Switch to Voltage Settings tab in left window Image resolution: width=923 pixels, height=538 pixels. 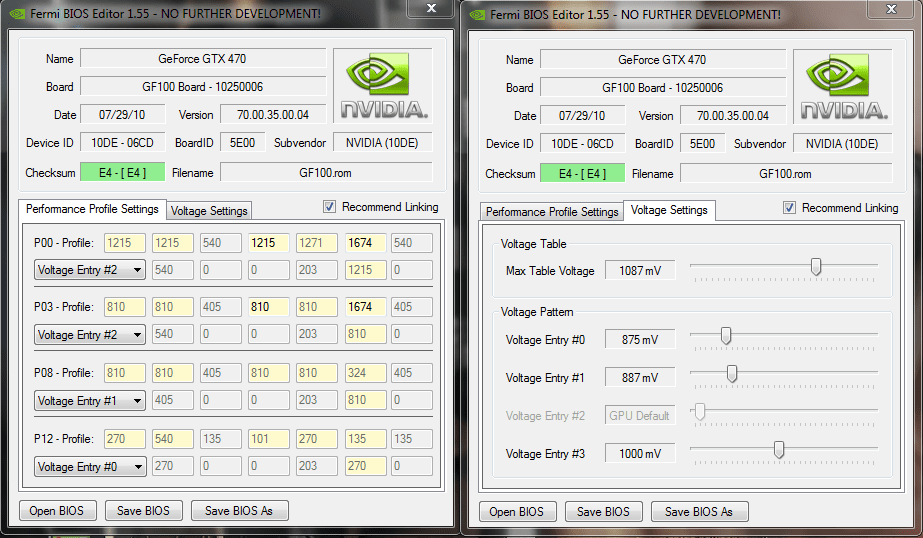click(209, 211)
